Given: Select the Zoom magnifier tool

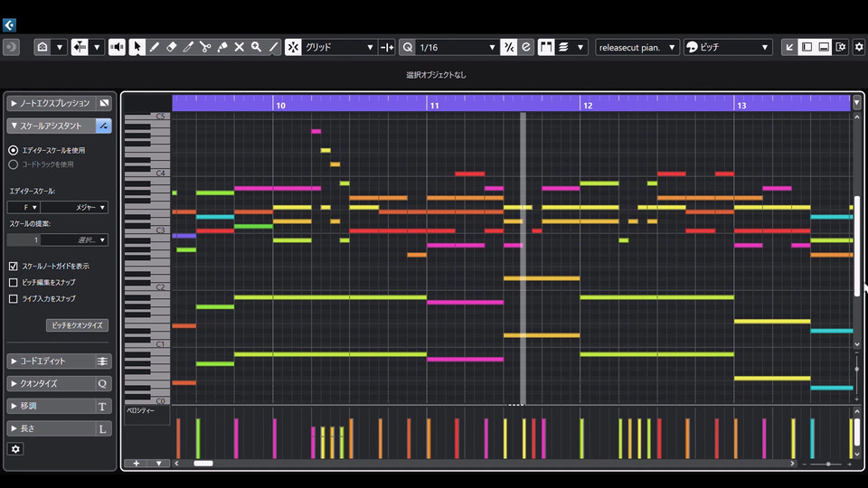Looking at the screenshot, I should 257,47.
